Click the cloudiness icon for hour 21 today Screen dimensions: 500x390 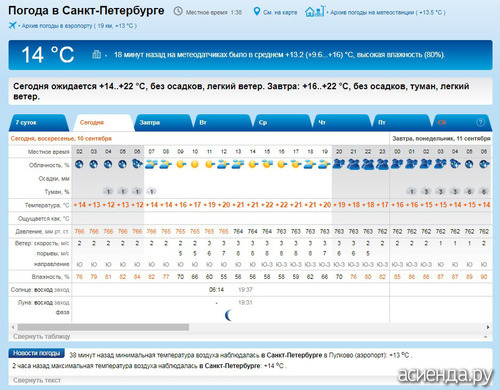353,164
